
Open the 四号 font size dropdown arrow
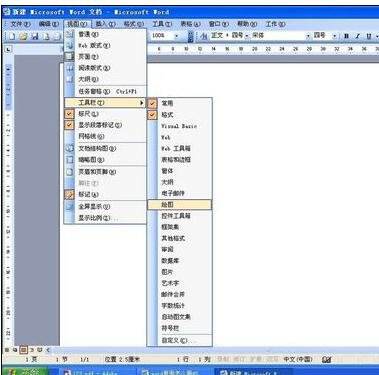pyautogui.click(x=334, y=35)
